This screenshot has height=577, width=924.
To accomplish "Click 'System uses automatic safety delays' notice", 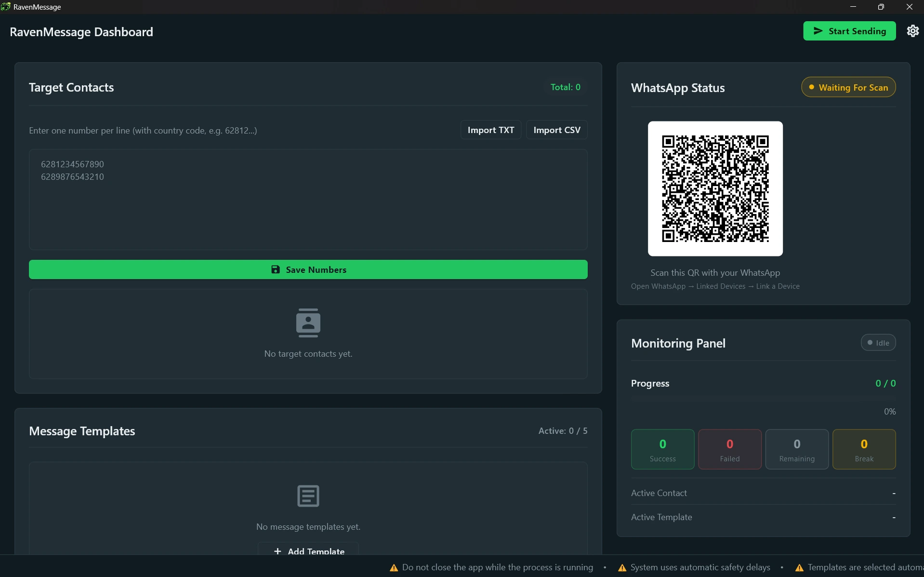I will coord(700,568).
